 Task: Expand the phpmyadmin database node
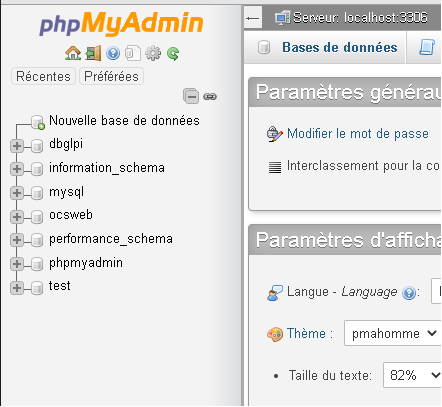click(17, 264)
